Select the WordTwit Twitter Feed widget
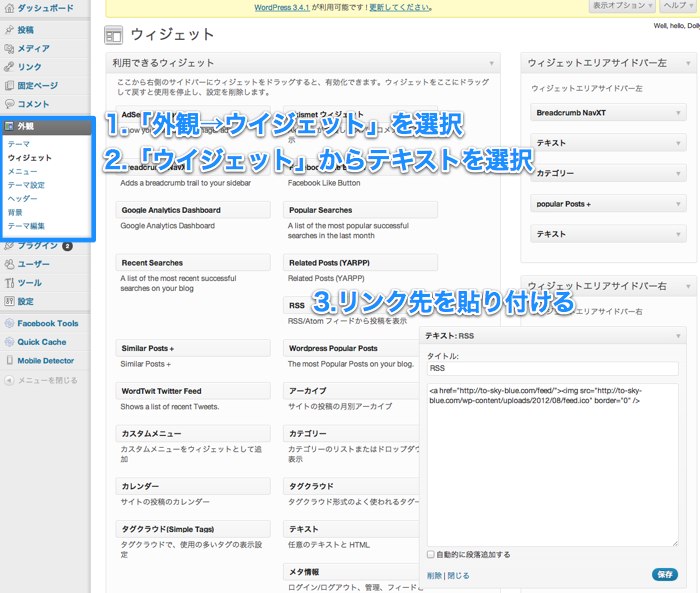Viewport: 700px width, 593px height. (193, 391)
